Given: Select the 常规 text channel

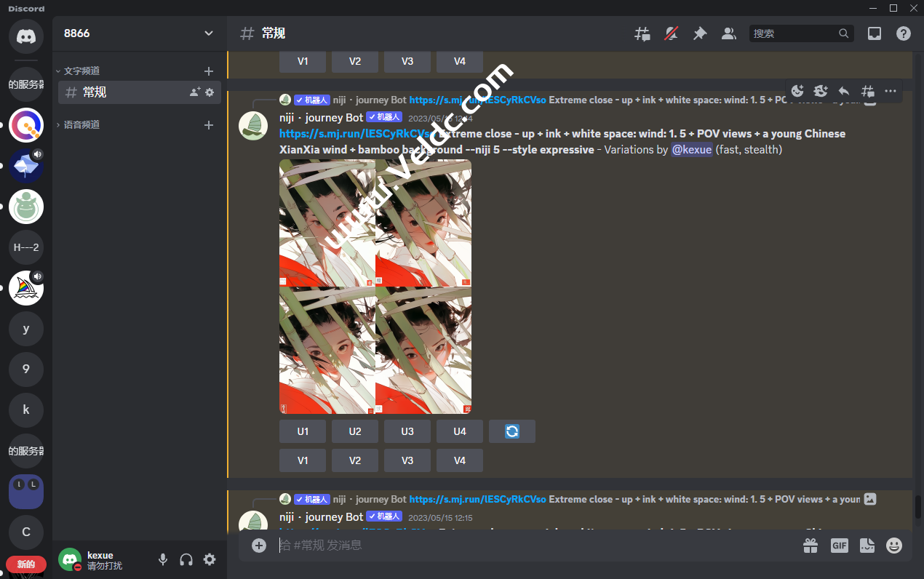Looking at the screenshot, I should (116, 92).
